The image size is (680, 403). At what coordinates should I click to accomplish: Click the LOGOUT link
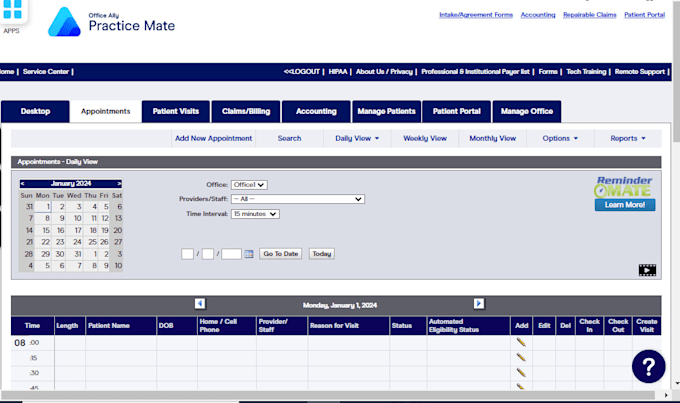(x=302, y=72)
